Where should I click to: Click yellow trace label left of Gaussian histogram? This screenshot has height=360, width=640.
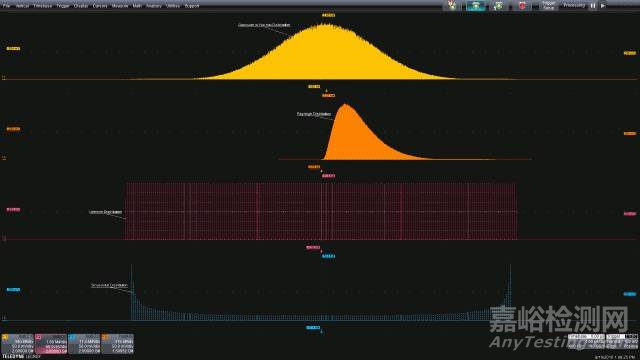click(x=13, y=49)
